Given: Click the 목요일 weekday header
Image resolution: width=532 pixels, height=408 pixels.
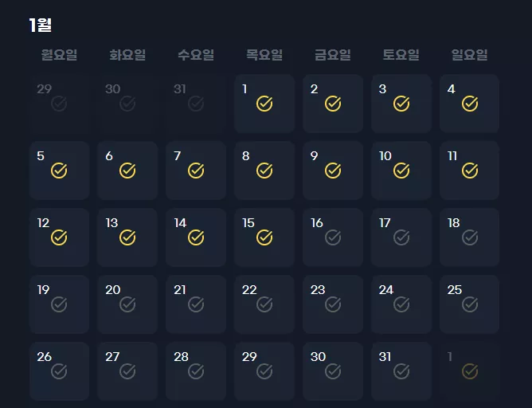Looking at the screenshot, I should 264,55.
